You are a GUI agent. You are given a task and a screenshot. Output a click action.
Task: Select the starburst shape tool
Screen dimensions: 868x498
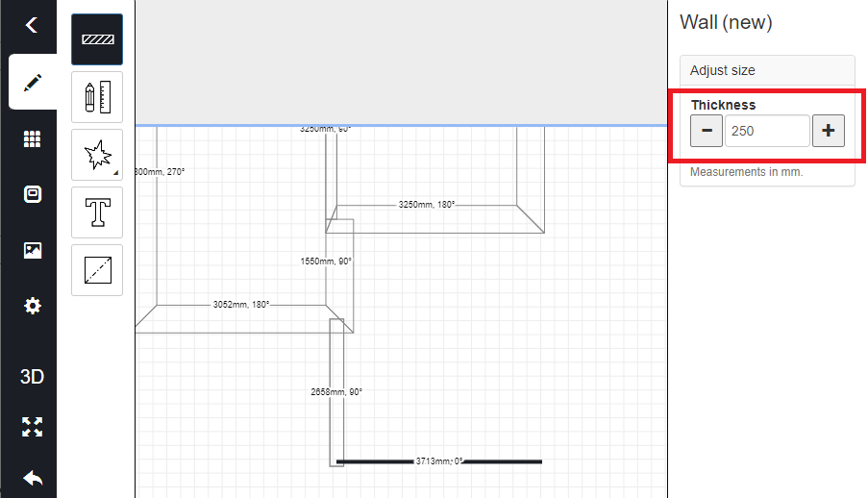point(97,155)
